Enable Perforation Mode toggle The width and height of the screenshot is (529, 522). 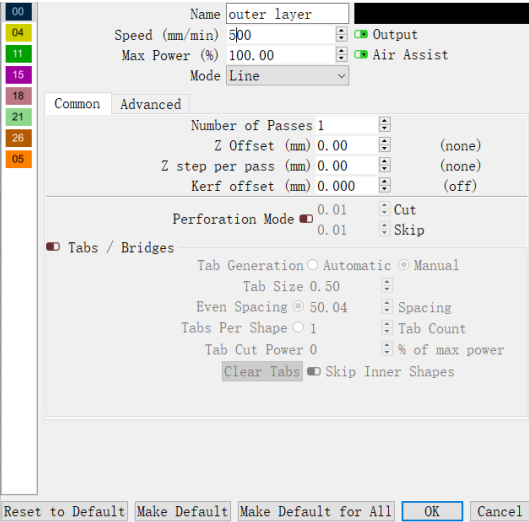coord(306,219)
